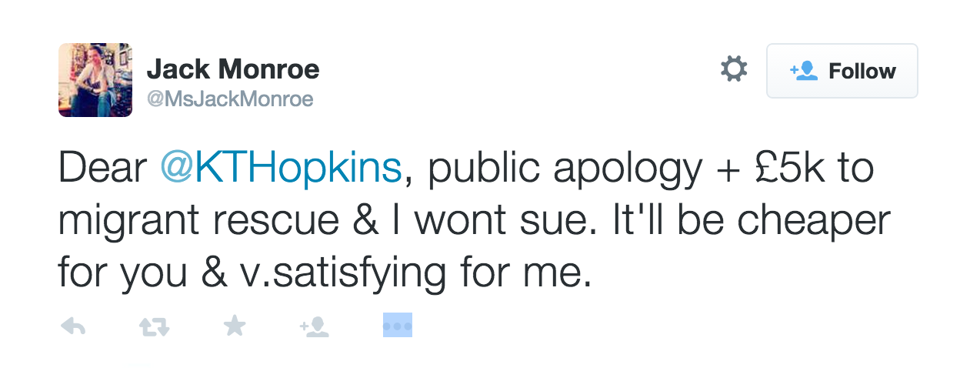Retweet this tweet using the arrows icon
Viewport: 980px width, 368px height.
coord(154,327)
